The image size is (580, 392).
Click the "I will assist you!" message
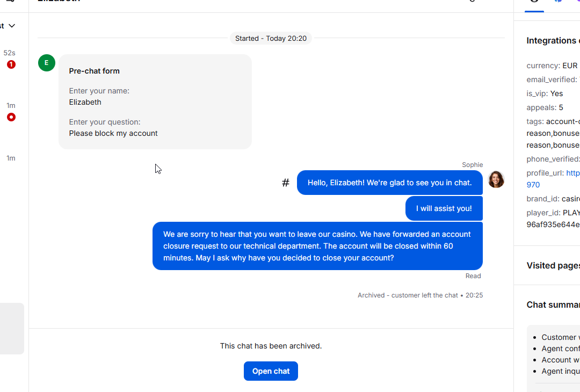(x=444, y=208)
